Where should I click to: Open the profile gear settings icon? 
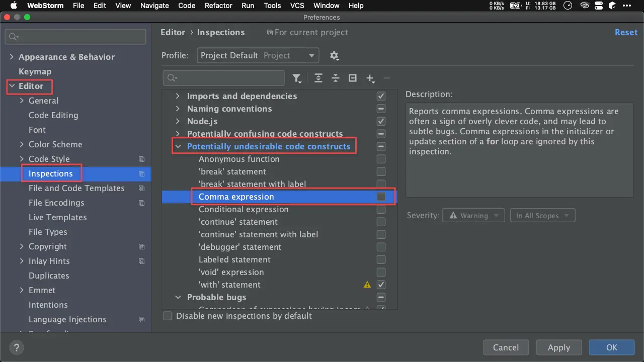(x=335, y=56)
